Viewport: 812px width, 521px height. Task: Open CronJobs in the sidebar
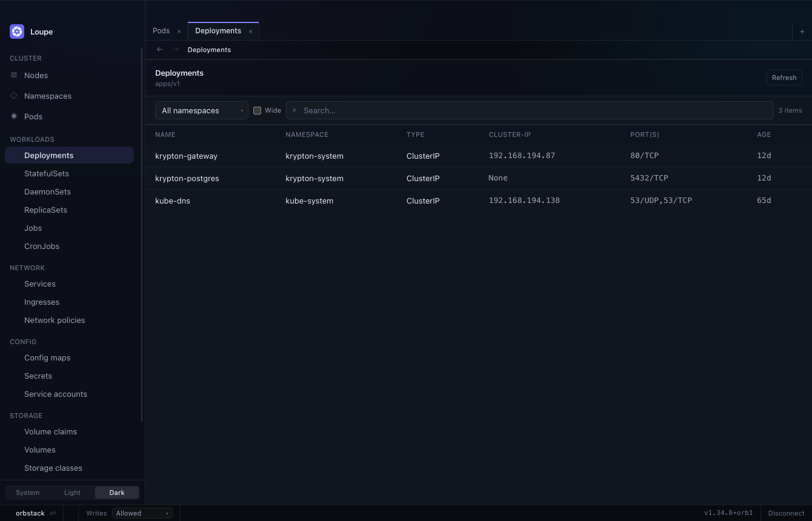pos(69,246)
